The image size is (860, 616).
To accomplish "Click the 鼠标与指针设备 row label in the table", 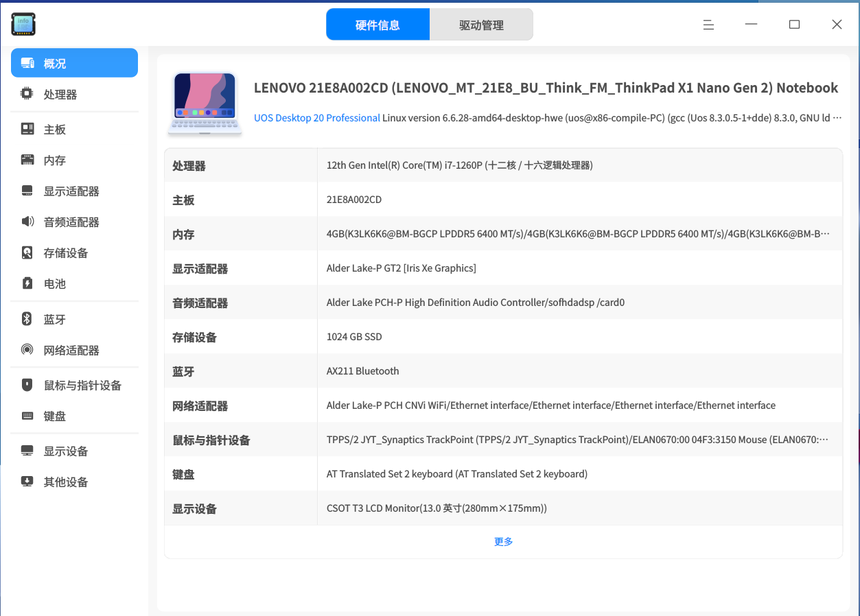I will coord(211,440).
